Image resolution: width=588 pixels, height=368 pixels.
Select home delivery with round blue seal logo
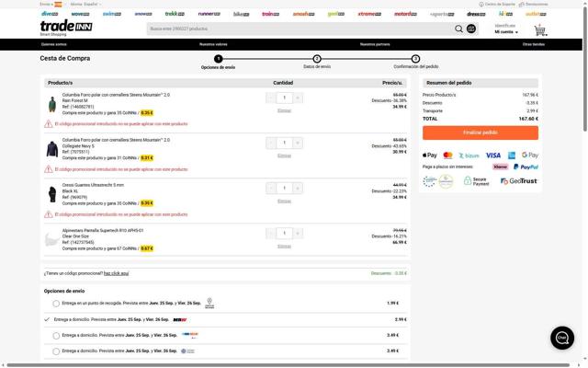(56, 351)
